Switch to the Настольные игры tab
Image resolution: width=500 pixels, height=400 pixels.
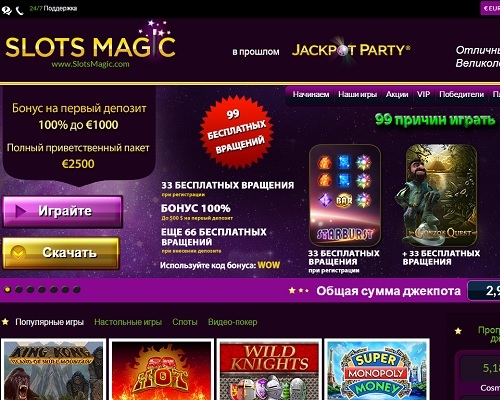tap(128, 322)
